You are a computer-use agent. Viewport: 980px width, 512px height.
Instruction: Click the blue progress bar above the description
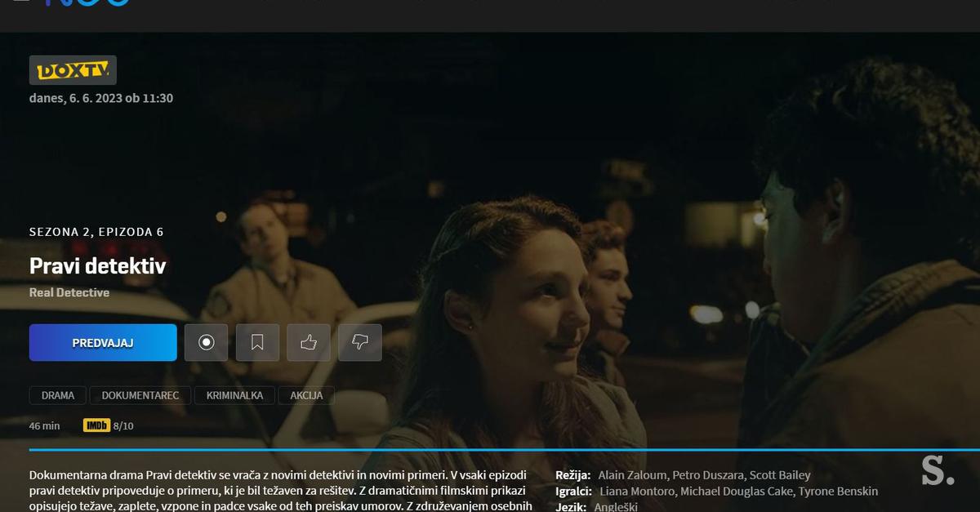[x=490, y=449]
